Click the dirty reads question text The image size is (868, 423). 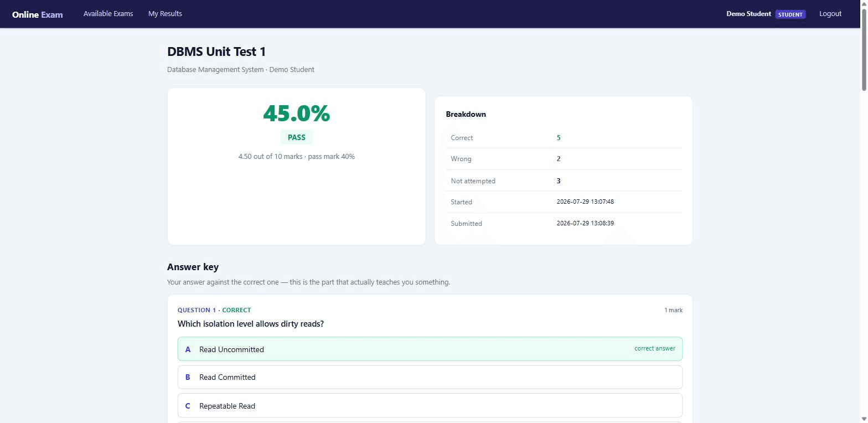tap(251, 324)
